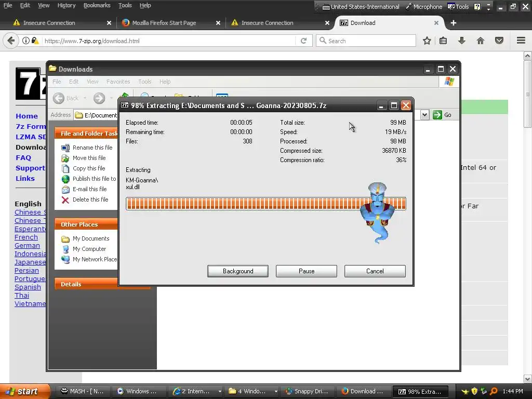Click E-mail this file task

point(89,189)
